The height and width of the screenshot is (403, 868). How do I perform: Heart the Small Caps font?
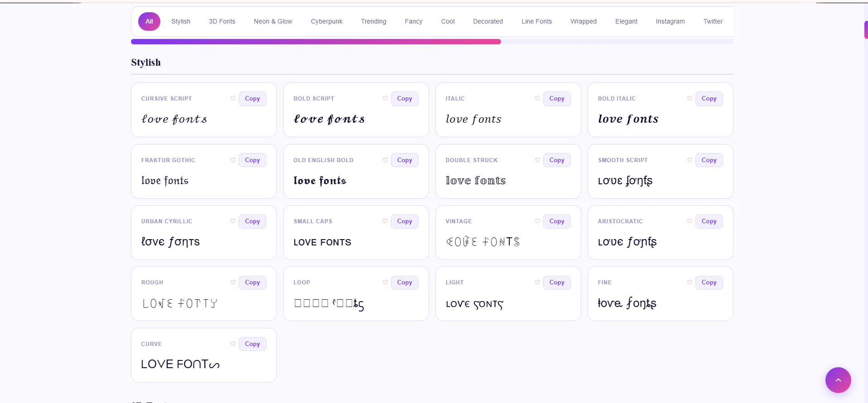[385, 221]
